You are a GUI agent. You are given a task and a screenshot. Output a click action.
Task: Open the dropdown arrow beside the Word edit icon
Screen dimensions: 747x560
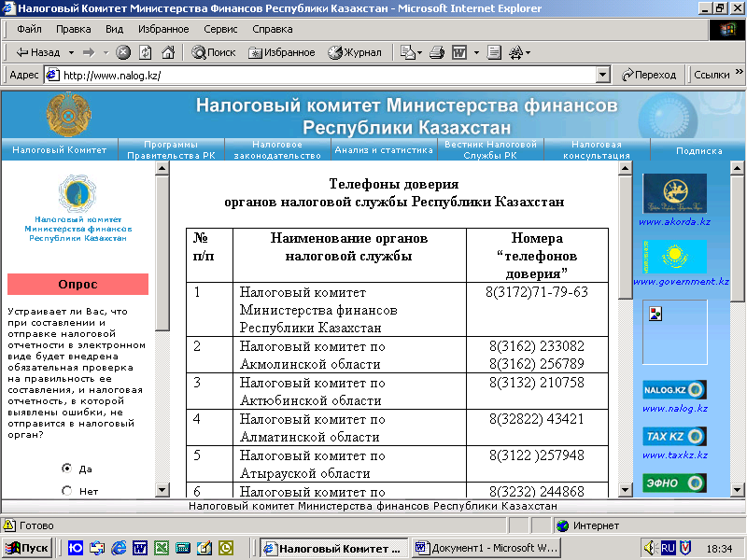476,52
